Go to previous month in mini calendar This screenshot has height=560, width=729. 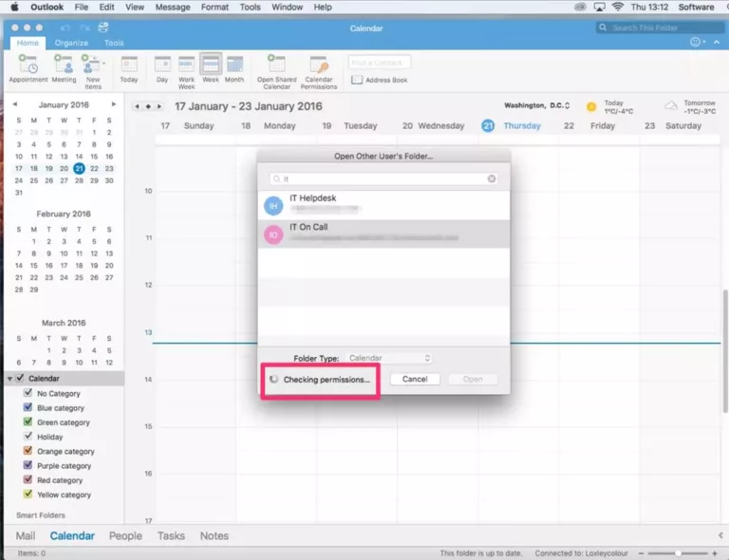pos(15,104)
